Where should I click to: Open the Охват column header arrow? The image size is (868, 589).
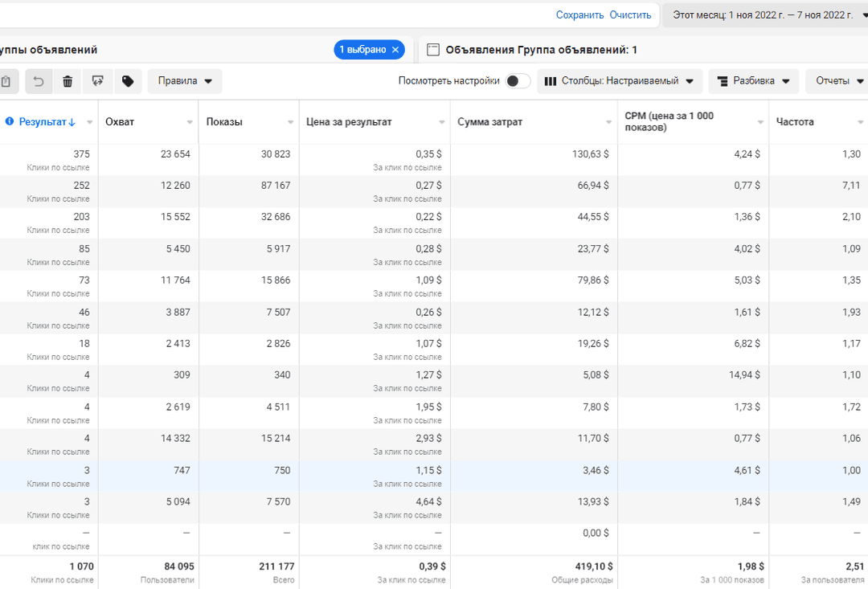190,122
